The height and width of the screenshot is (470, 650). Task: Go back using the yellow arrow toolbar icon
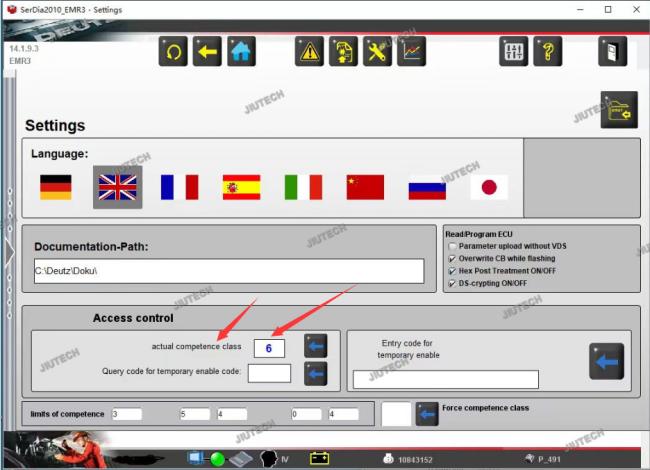click(x=207, y=51)
